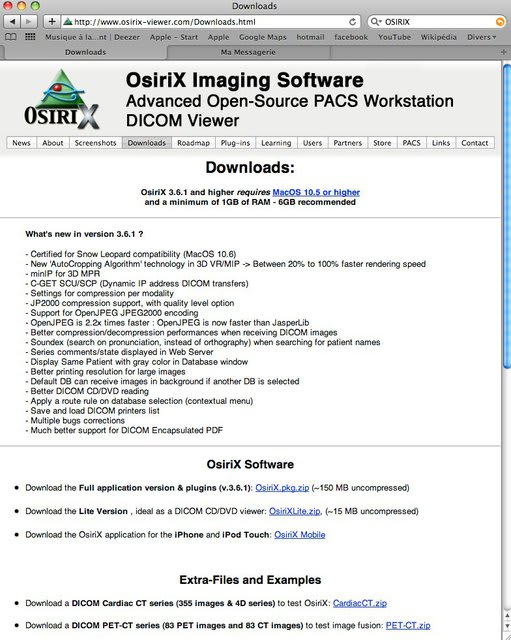Open the News site menu
511x640 pixels.
21,143
